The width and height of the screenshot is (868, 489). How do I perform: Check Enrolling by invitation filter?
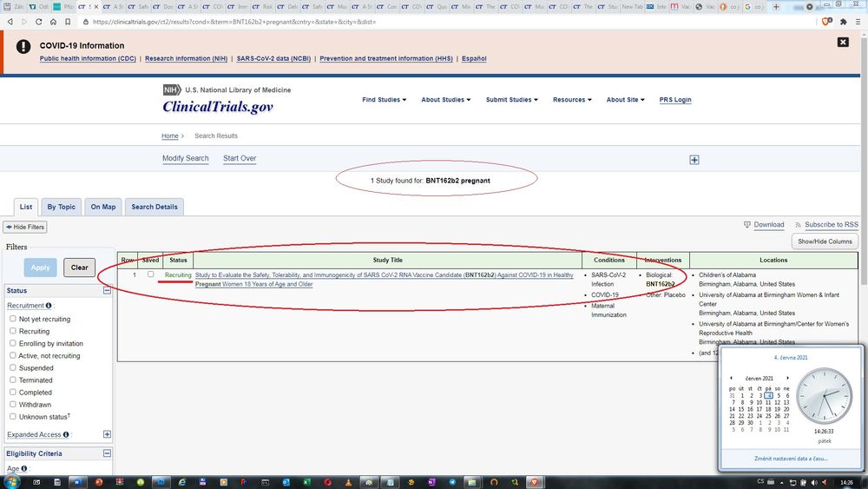[x=13, y=343]
